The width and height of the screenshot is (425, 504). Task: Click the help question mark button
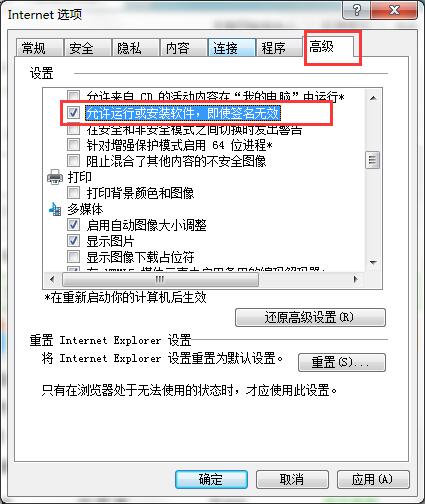point(356,10)
